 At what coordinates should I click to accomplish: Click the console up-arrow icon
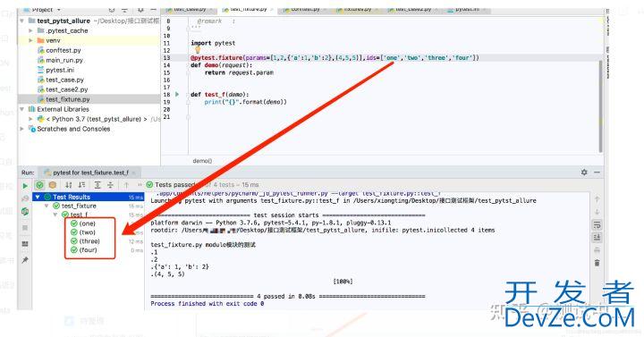point(597,199)
